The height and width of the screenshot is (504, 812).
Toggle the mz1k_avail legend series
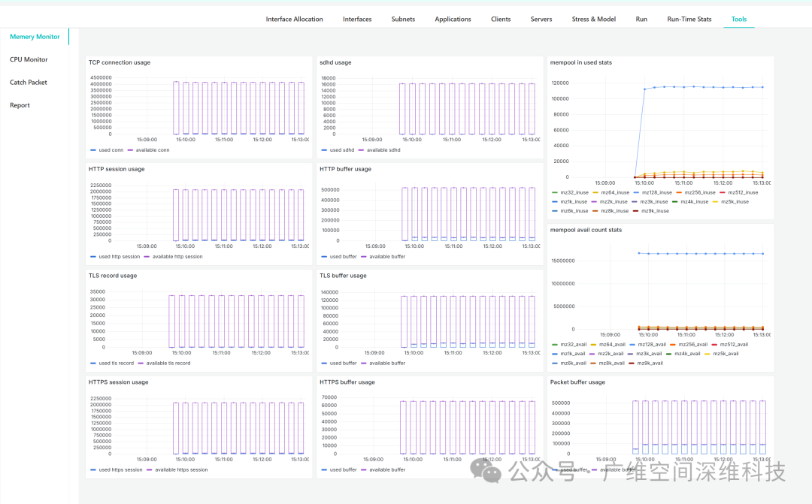click(568, 354)
